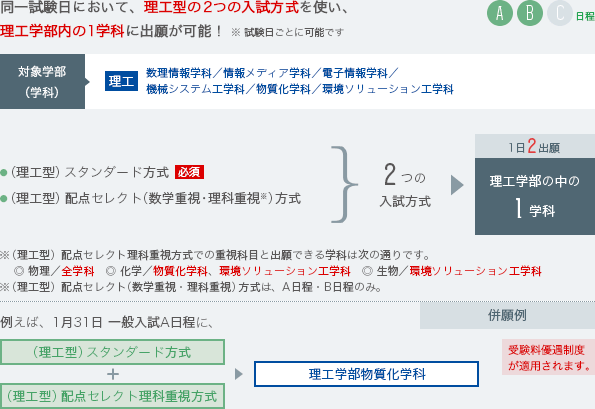Click 情報メディア学科 department text
Screen dimensions: 595x409
(x=267, y=73)
